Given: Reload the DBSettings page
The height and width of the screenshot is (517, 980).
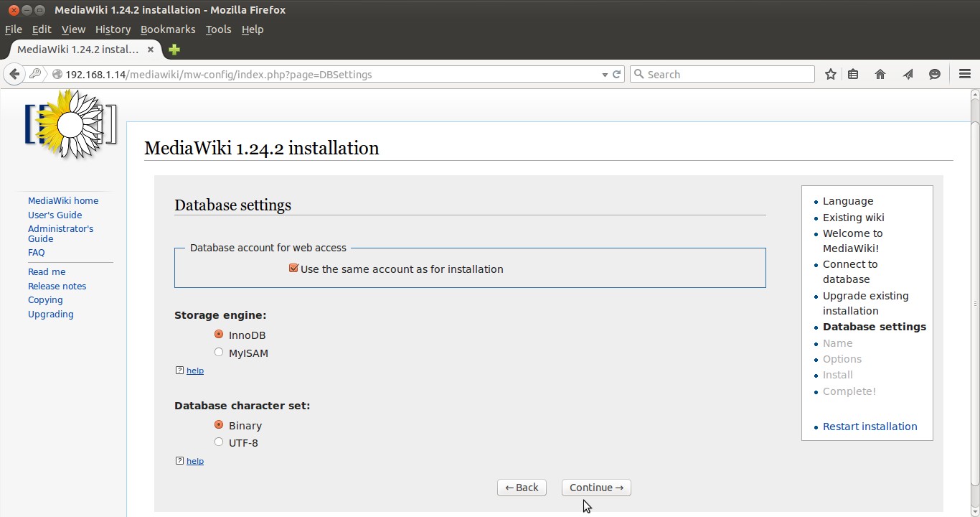Looking at the screenshot, I should click(x=617, y=74).
